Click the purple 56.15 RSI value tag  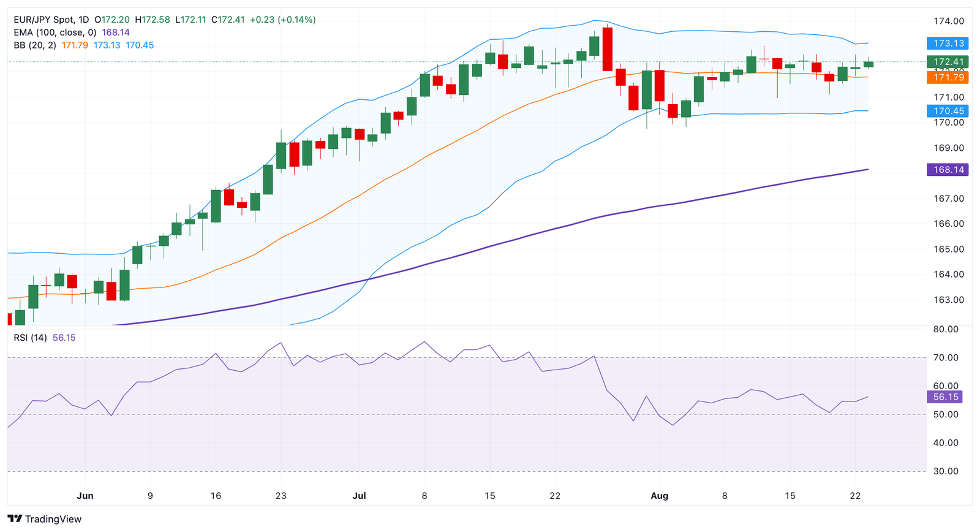coord(945,397)
